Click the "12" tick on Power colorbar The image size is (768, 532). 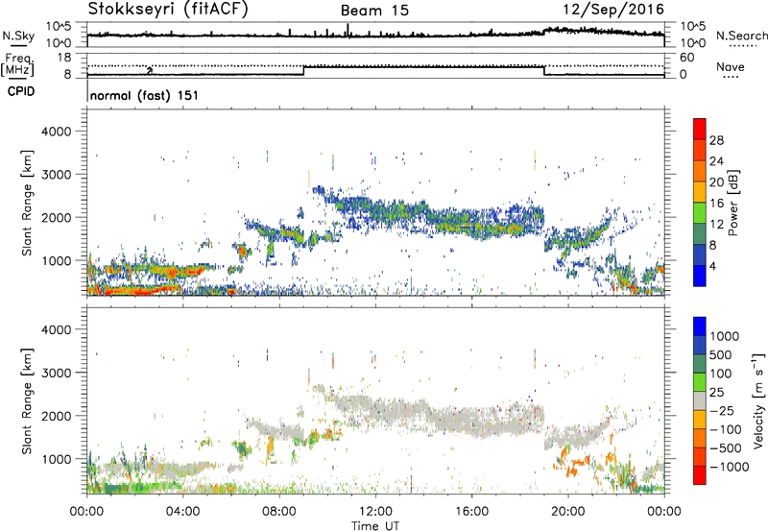[716, 225]
